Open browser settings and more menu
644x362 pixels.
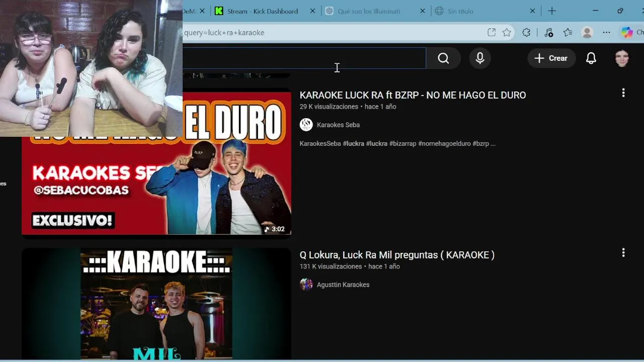pos(607,33)
